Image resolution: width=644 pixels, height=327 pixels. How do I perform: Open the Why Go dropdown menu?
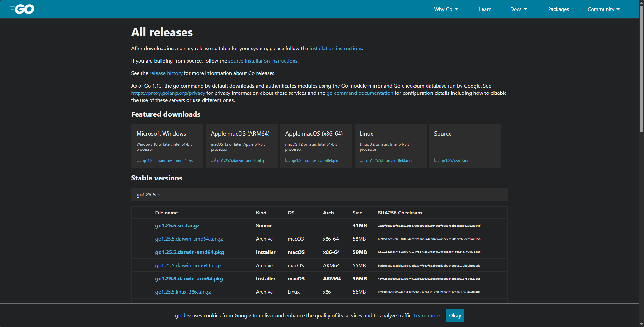pos(446,9)
